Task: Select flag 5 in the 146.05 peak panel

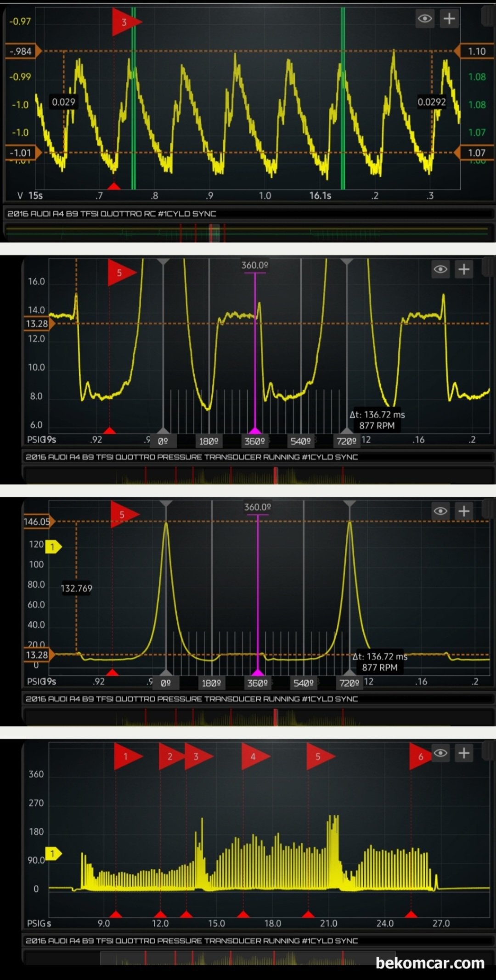Action: (124, 514)
